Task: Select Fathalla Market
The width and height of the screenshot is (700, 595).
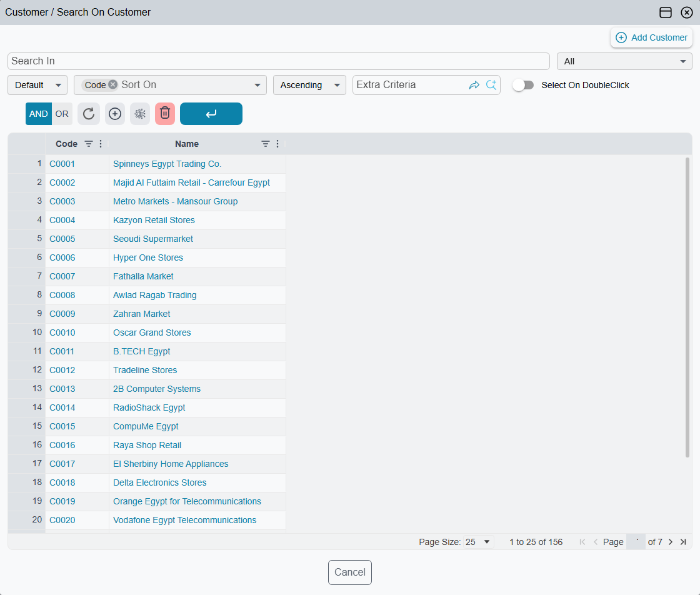Action: tap(143, 276)
